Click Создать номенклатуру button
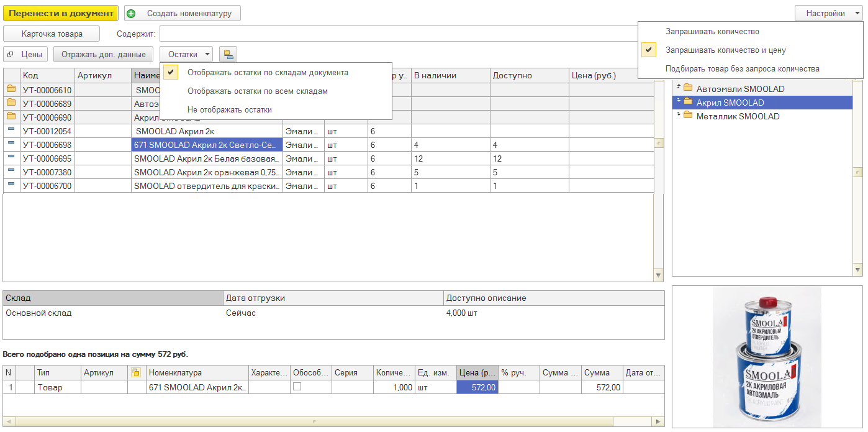 tap(183, 13)
